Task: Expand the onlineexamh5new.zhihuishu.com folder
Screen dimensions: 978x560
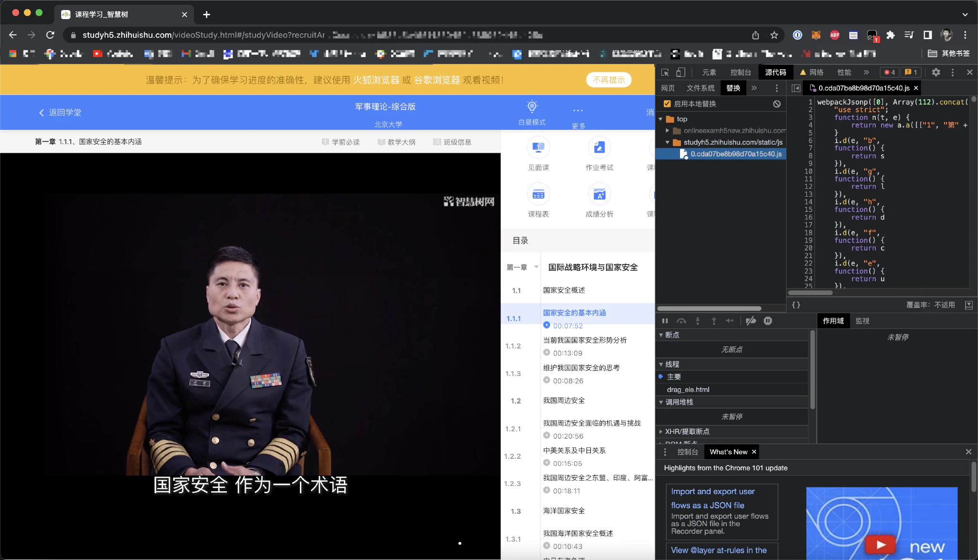Action: point(668,130)
